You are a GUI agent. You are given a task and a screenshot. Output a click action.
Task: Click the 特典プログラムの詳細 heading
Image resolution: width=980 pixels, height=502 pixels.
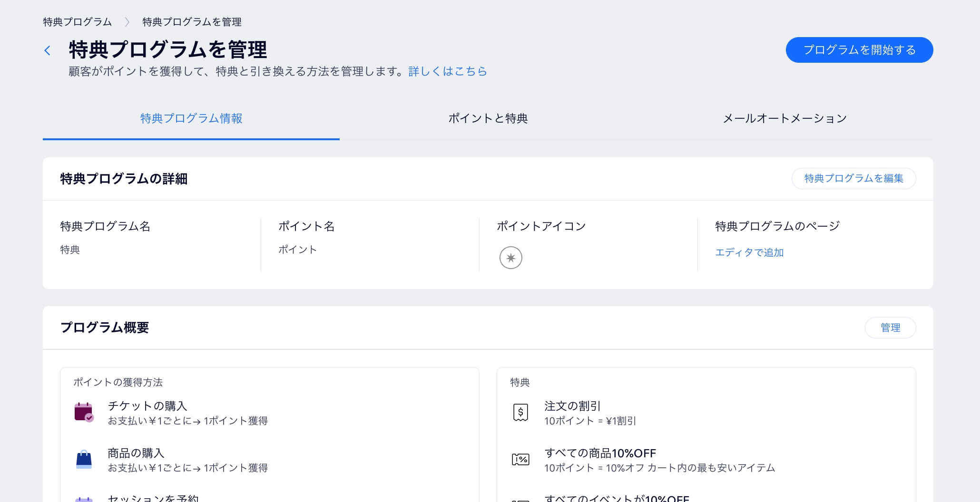click(x=124, y=179)
